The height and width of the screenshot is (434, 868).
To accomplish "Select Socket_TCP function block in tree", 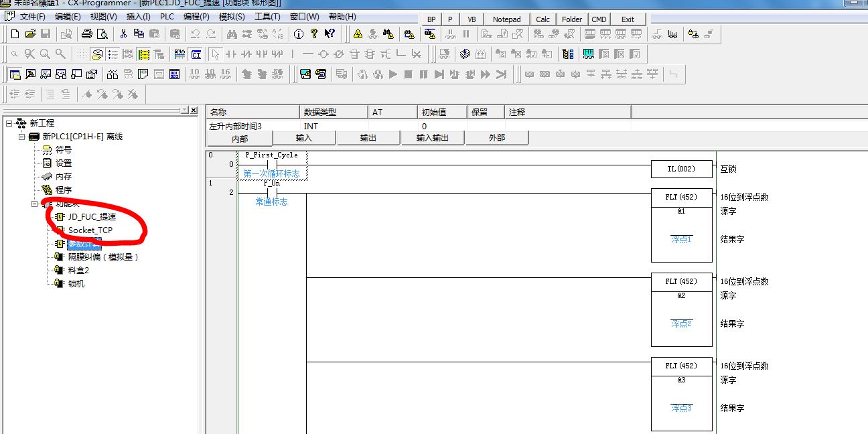I will click(x=90, y=230).
